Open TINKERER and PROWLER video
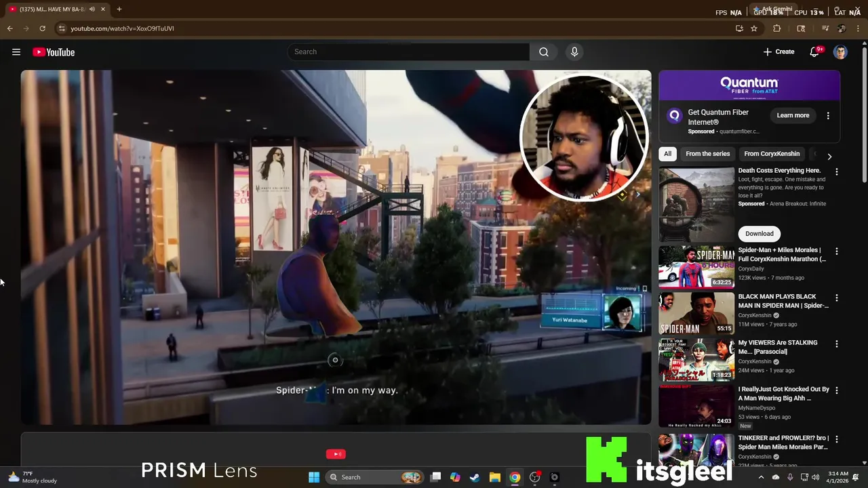The image size is (868, 488). tap(783, 443)
